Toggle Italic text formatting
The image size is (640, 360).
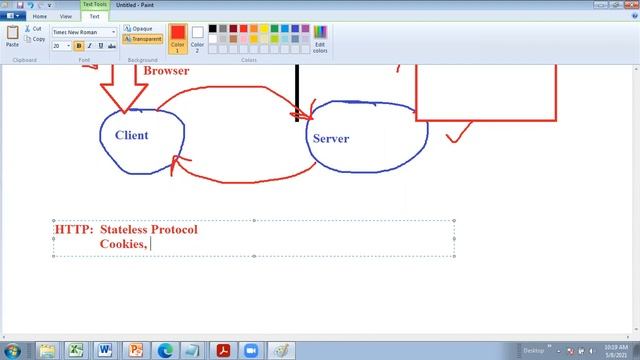pyautogui.click(x=90, y=46)
